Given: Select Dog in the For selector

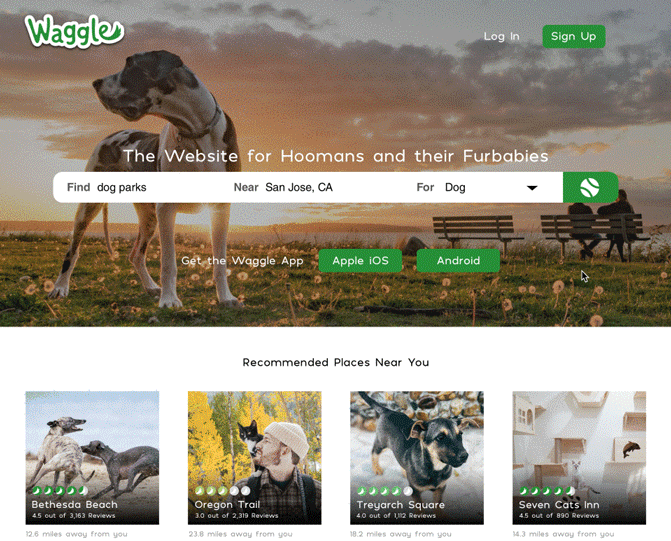Looking at the screenshot, I should (477, 187).
